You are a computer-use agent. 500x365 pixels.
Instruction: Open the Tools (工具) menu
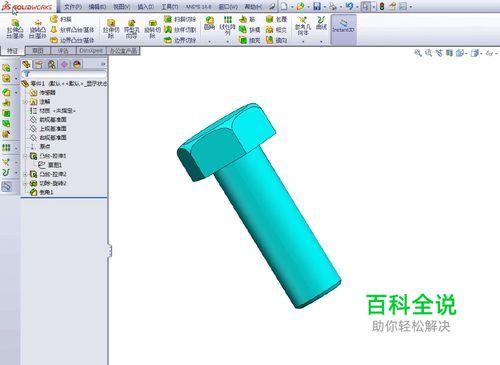(170, 7)
